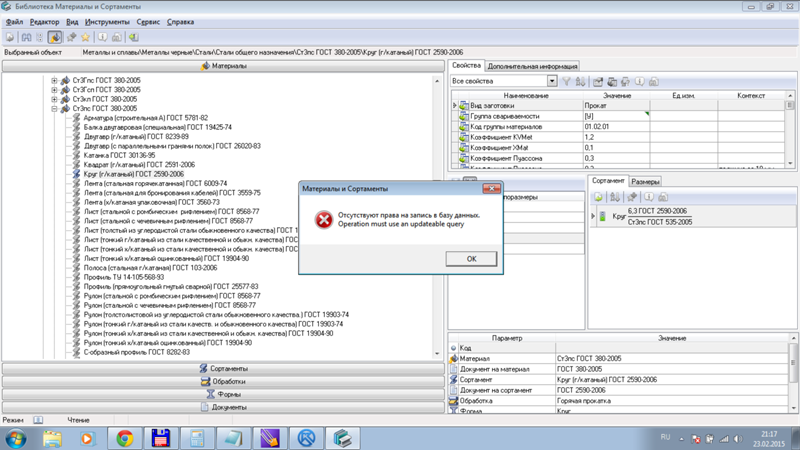Click OK in the error dialog
Screen dimensions: 800x450
[471, 259]
